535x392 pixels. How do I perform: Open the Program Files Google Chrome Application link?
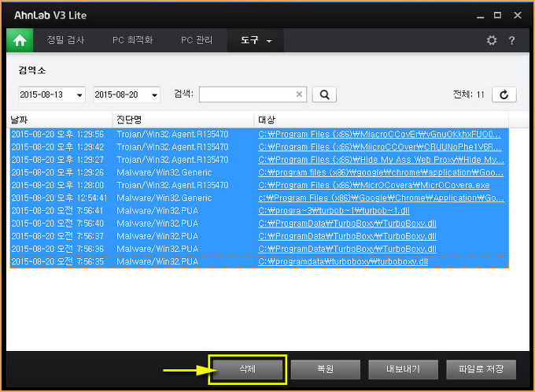tap(381, 198)
